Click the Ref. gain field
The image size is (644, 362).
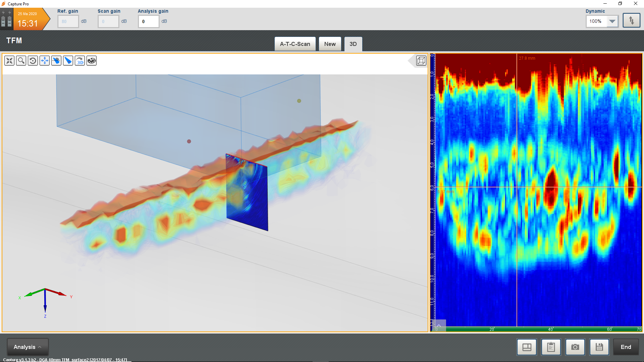click(68, 21)
